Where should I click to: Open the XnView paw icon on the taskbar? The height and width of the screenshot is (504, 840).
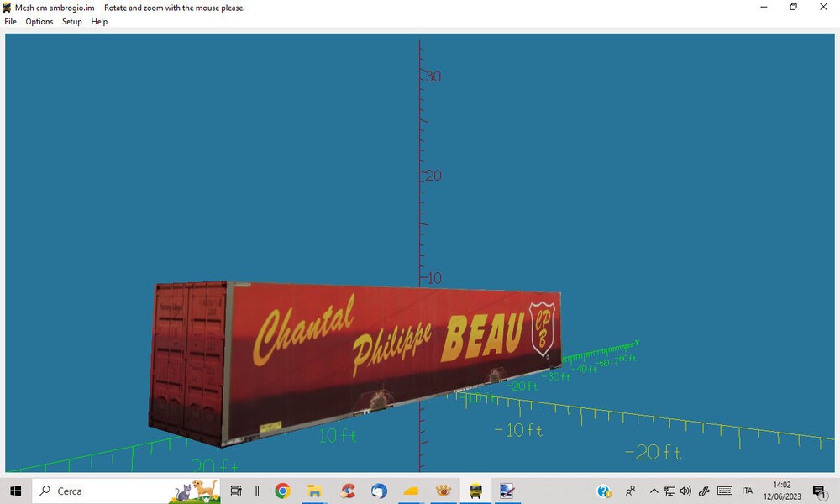pyautogui.click(x=443, y=491)
